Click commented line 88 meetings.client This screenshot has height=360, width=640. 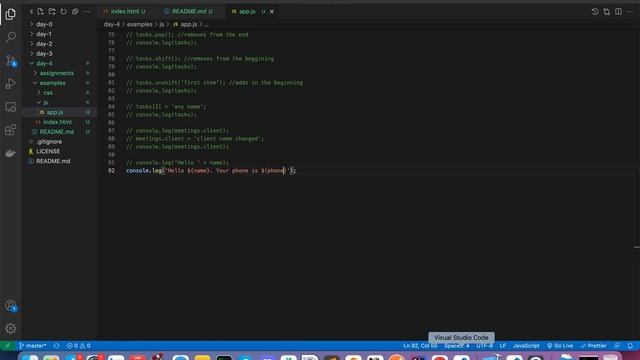(x=195, y=139)
